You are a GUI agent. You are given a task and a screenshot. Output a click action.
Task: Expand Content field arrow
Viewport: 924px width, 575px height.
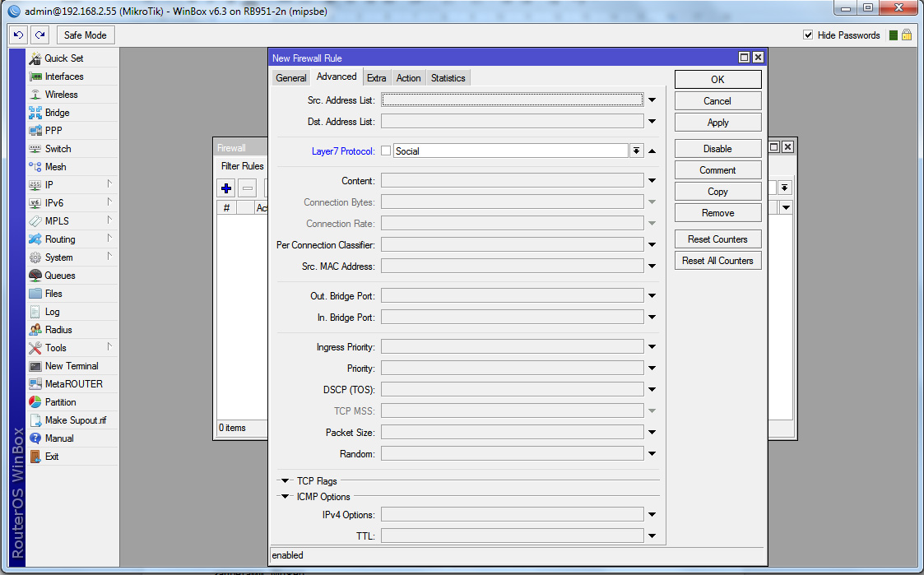652,181
